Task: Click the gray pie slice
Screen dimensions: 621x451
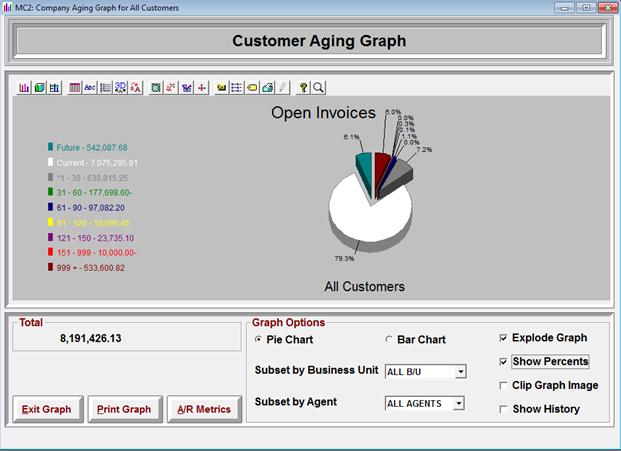Action: pyautogui.click(x=400, y=174)
